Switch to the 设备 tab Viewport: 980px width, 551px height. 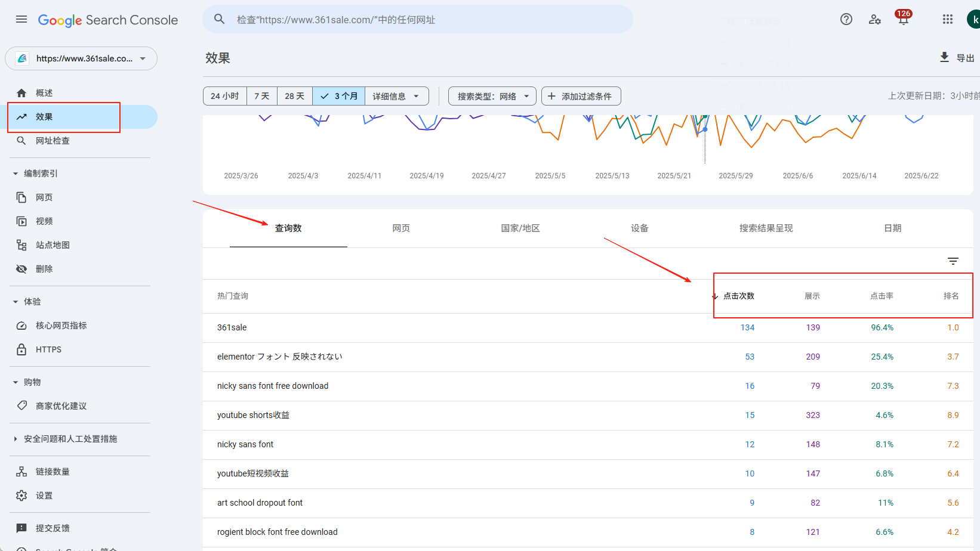pos(639,227)
